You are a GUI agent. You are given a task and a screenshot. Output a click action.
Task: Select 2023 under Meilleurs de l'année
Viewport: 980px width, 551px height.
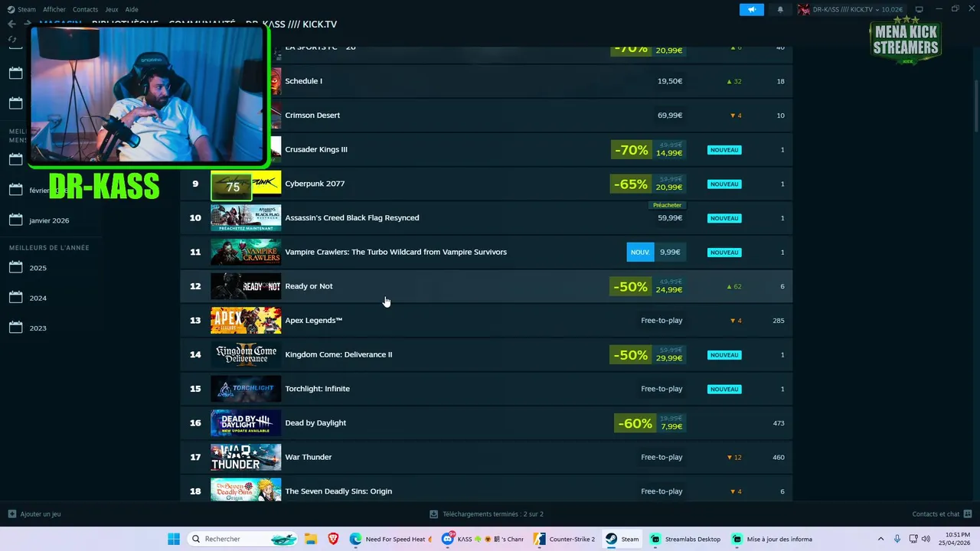click(38, 328)
